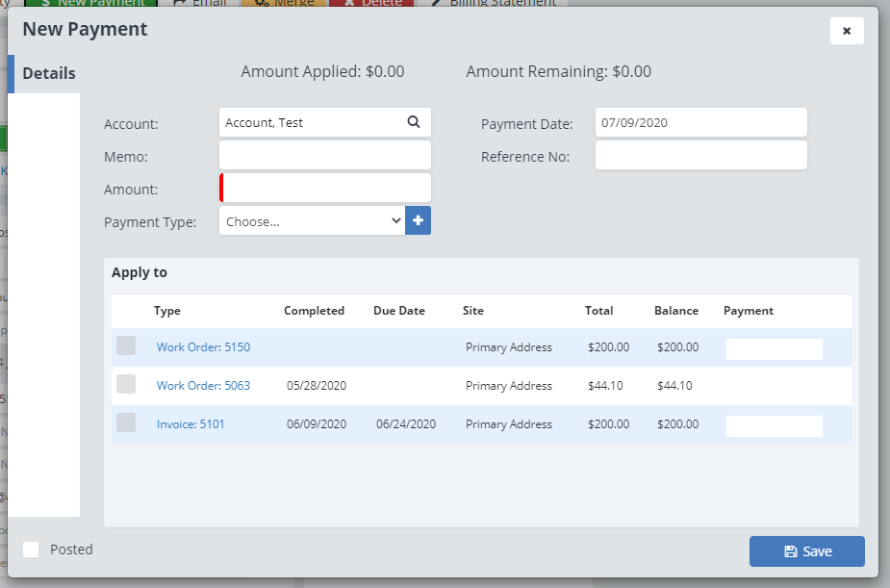The image size is (890, 588).
Task: Open the Payment Date field picker
Action: (700, 122)
